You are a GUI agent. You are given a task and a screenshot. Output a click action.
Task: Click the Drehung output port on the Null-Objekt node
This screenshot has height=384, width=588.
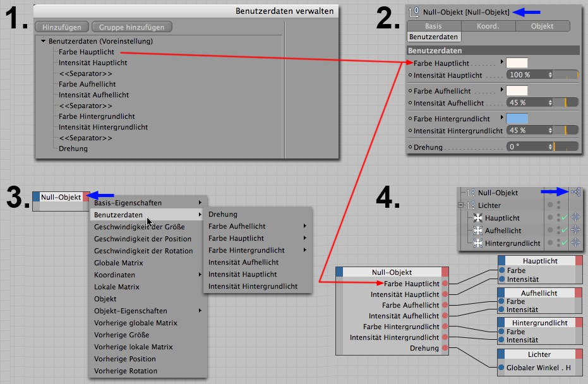[445, 348]
